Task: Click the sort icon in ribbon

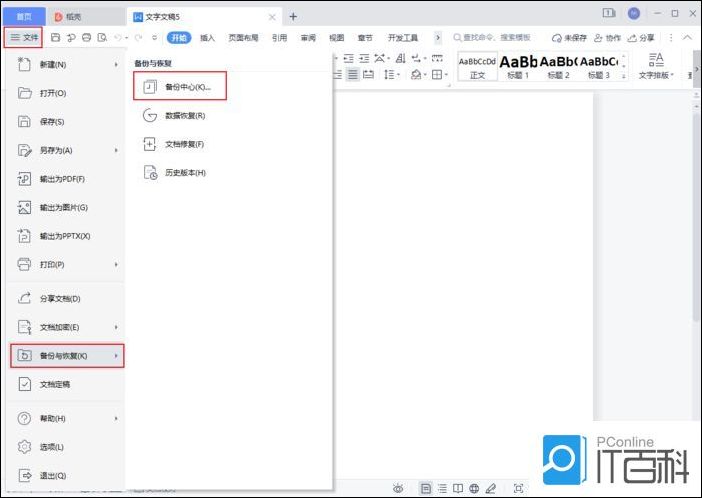Action: [401, 58]
